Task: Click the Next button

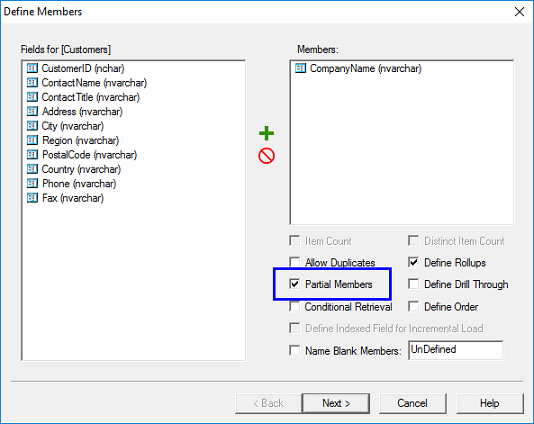Action: coord(336,404)
